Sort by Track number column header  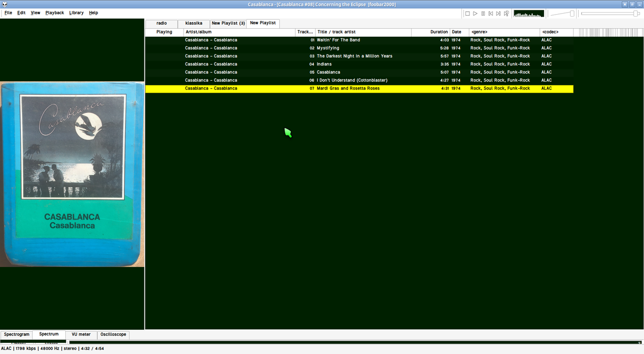[x=305, y=32]
